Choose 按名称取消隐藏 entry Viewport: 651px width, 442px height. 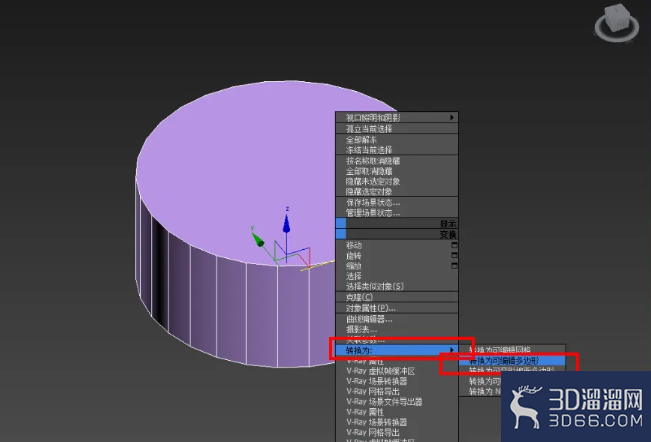pos(397,161)
